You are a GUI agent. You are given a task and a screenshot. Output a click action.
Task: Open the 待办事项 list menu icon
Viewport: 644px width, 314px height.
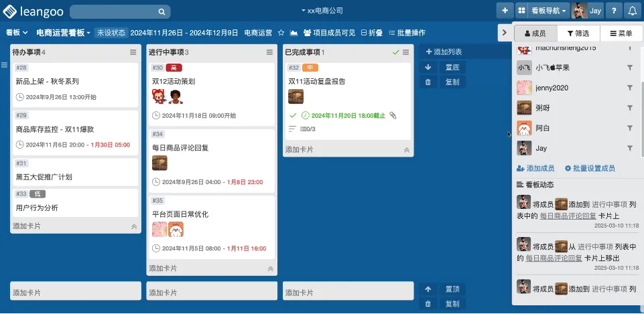point(133,52)
